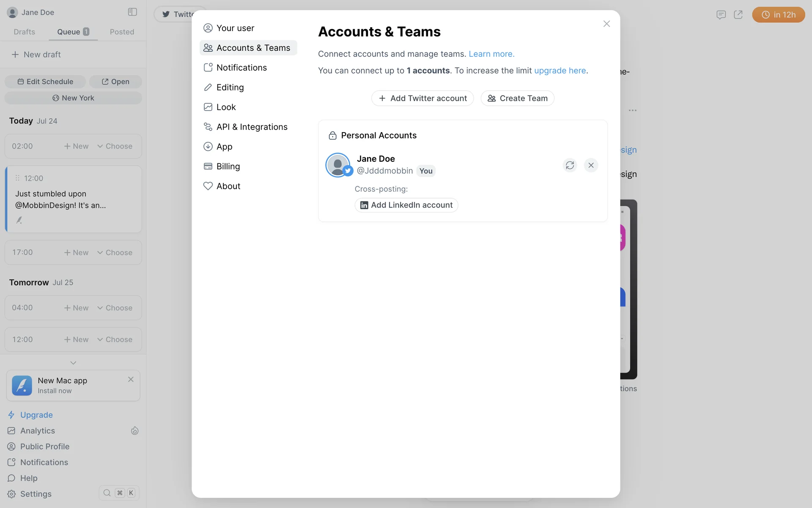The image size is (812, 508).
Task: Refresh the Jane Doe Twitter account
Action: point(570,165)
